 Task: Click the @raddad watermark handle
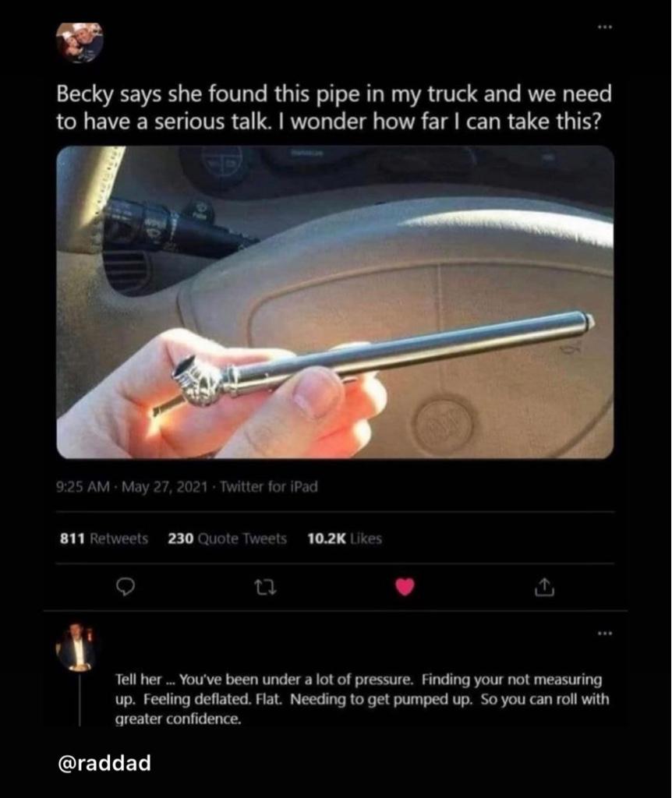(105, 763)
